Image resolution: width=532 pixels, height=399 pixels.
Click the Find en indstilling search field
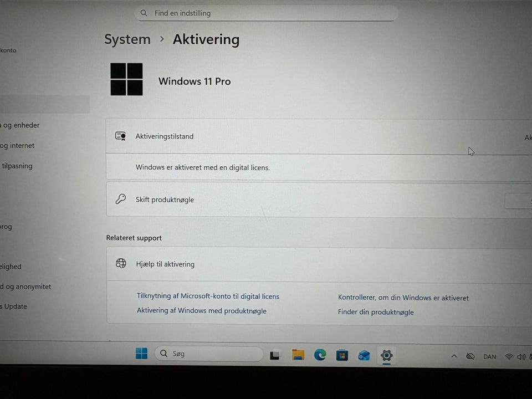[x=265, y=13]
